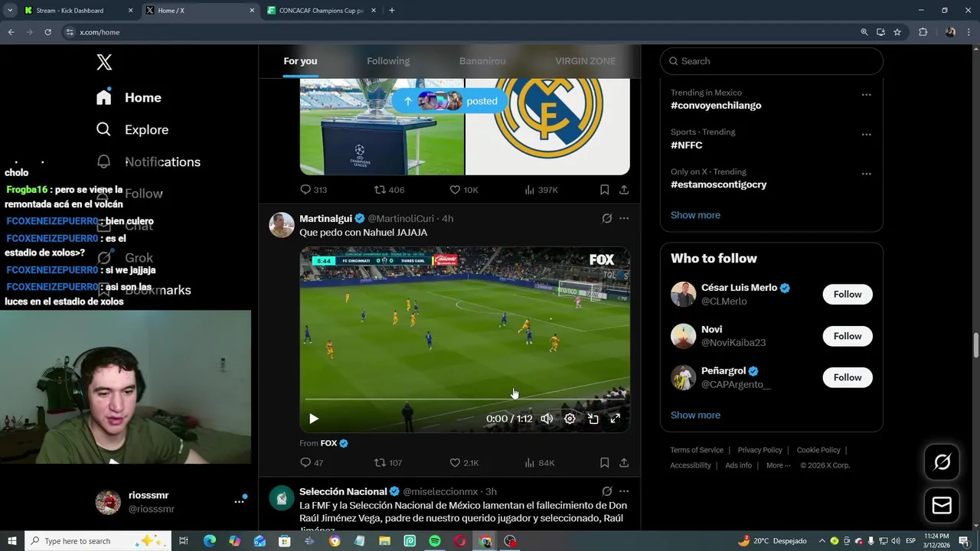Open more options for #NFFC trend

click(x=866, y=135)
